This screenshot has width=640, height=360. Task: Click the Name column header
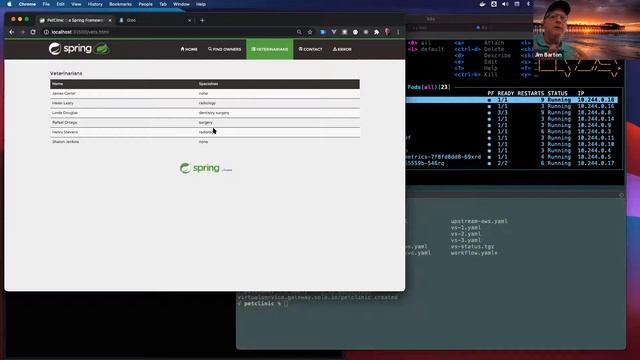(58, 84)
